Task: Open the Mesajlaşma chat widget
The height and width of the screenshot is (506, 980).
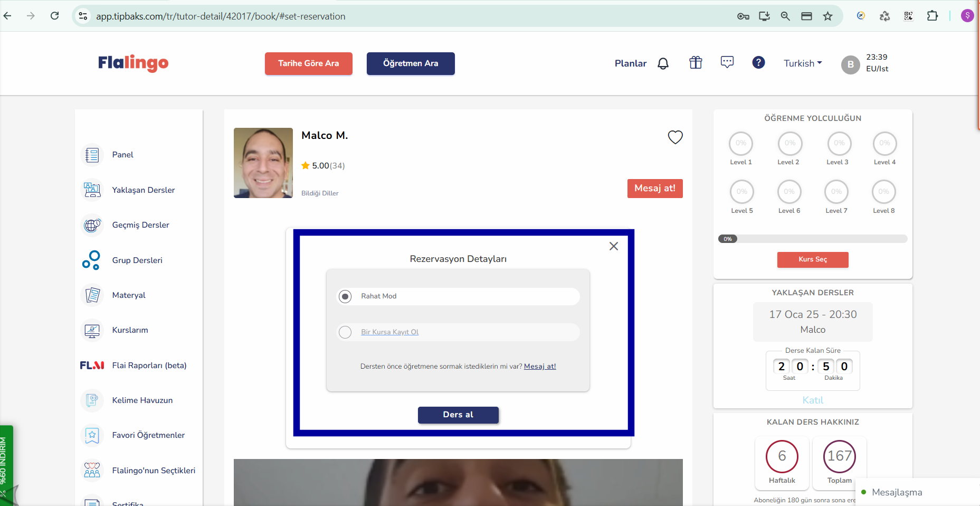Action: click(918, 492)
